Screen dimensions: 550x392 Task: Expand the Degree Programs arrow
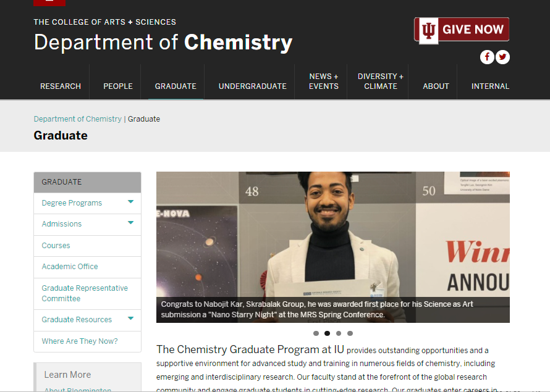131,202
